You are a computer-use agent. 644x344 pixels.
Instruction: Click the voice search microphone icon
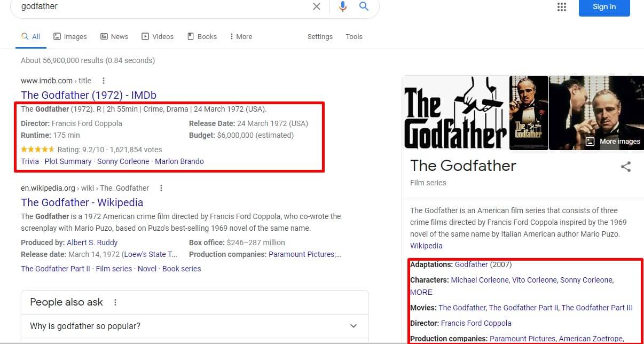click(342, 6)
